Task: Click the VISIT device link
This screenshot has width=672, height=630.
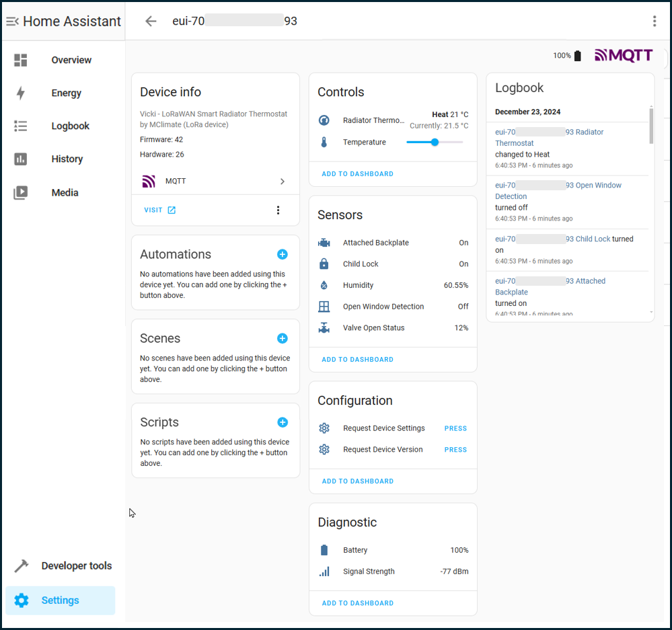Action: (160, 210)
